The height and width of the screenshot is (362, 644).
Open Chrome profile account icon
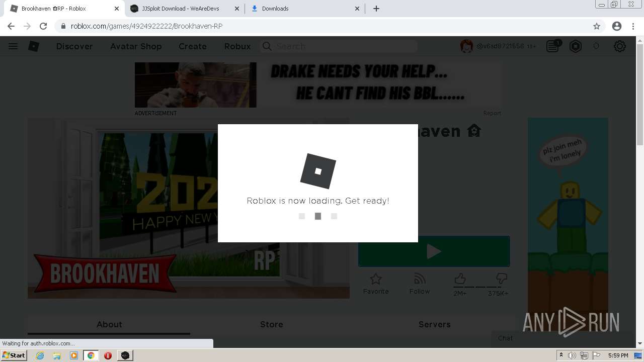pos(617,26)
